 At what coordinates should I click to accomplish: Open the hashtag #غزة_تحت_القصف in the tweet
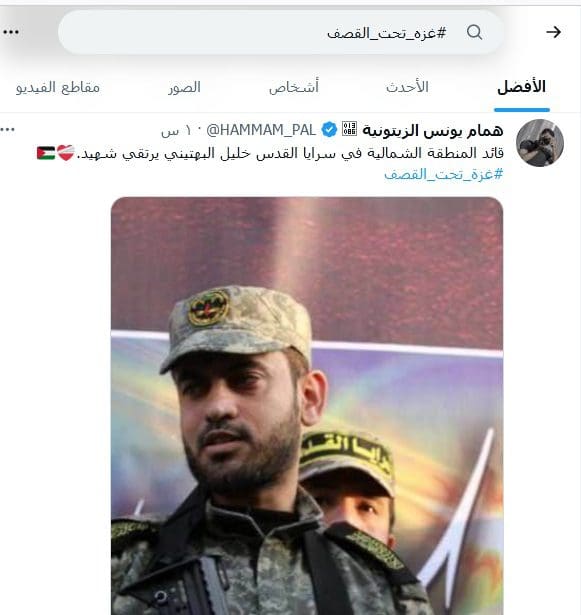pyautogui.click(x=443, y=174)
